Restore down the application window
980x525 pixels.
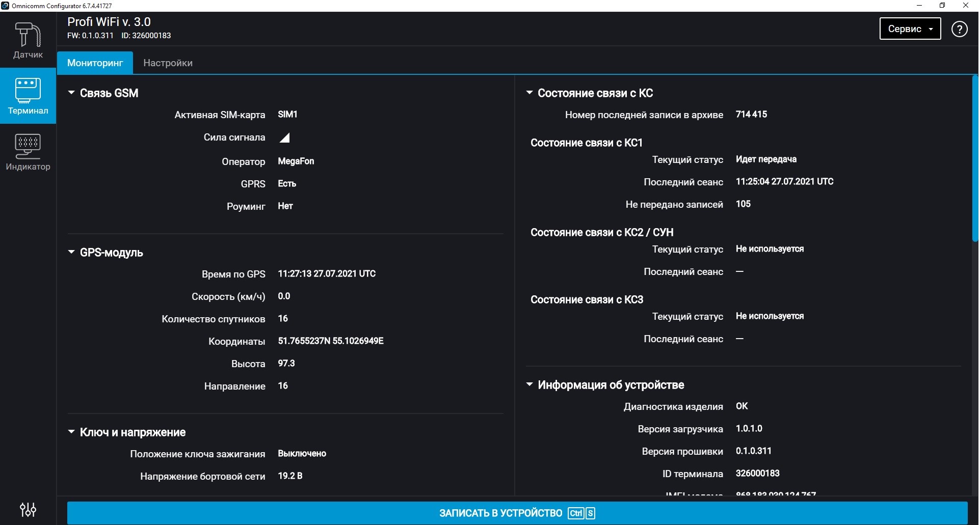point(942,6)
